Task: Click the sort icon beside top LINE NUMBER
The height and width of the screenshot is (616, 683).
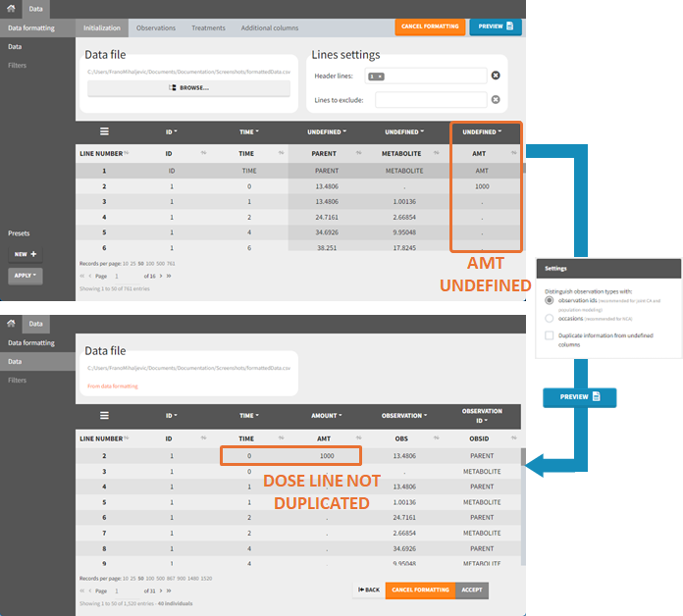Action: (x=126, y=153)
